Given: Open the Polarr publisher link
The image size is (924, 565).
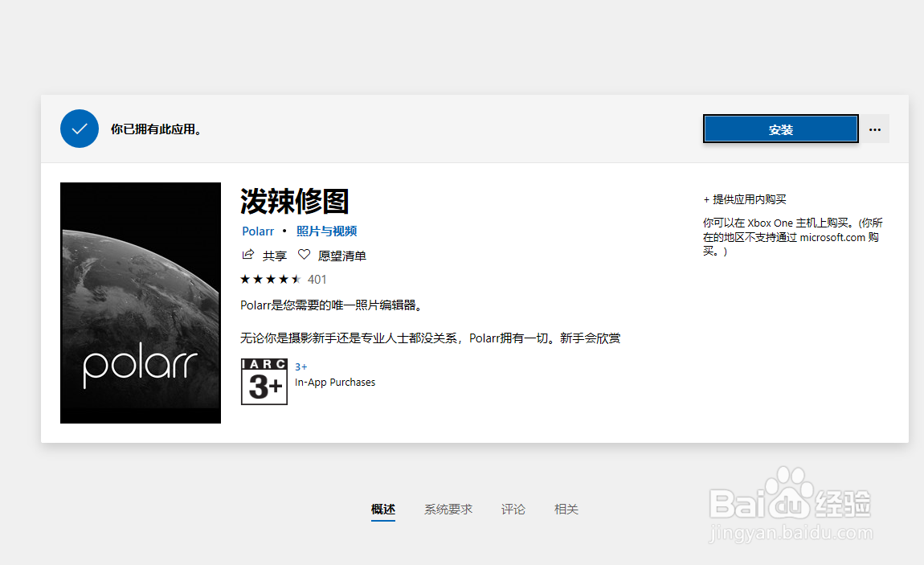Looking at the screenshot, I should (258, 231).
